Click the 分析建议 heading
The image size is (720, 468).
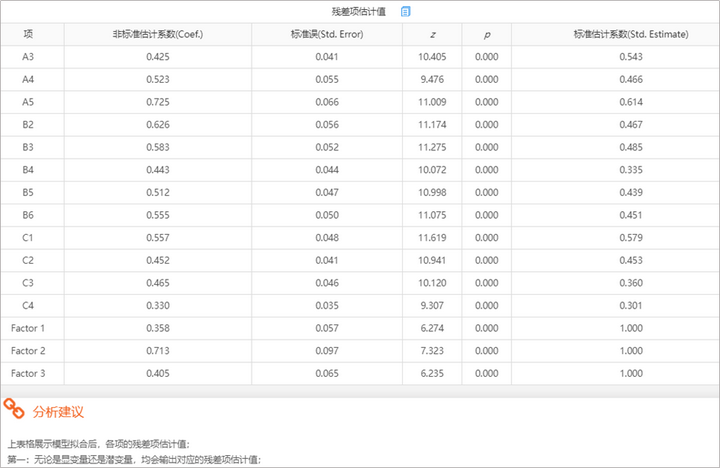coord(58,412)
